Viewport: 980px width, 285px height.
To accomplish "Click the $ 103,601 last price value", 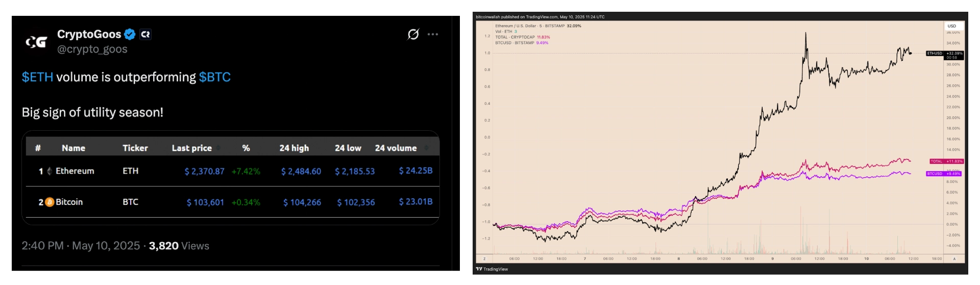I will (205, 203).
